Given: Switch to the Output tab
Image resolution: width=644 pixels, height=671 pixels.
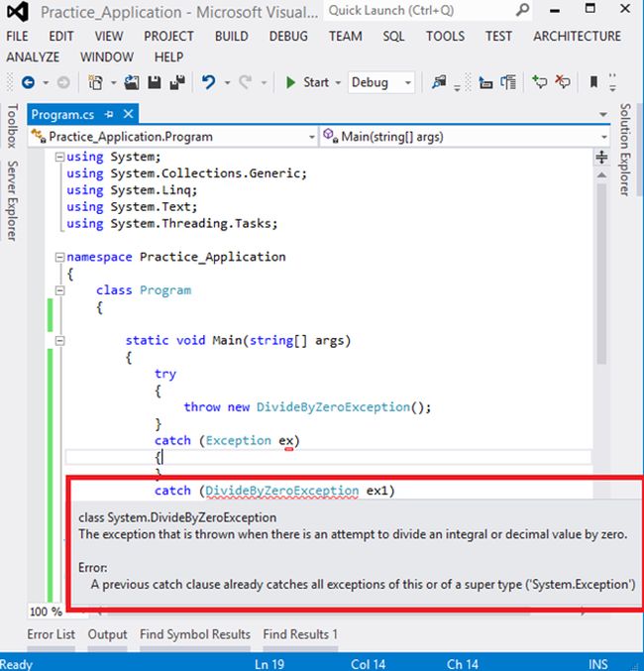Looking at the screenshot, I should pos(107,634).
